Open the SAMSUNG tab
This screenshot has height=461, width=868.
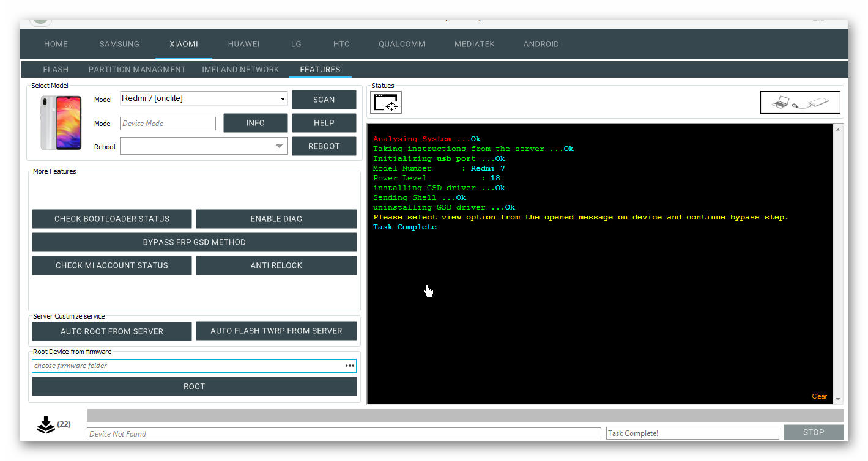(119, 44)
